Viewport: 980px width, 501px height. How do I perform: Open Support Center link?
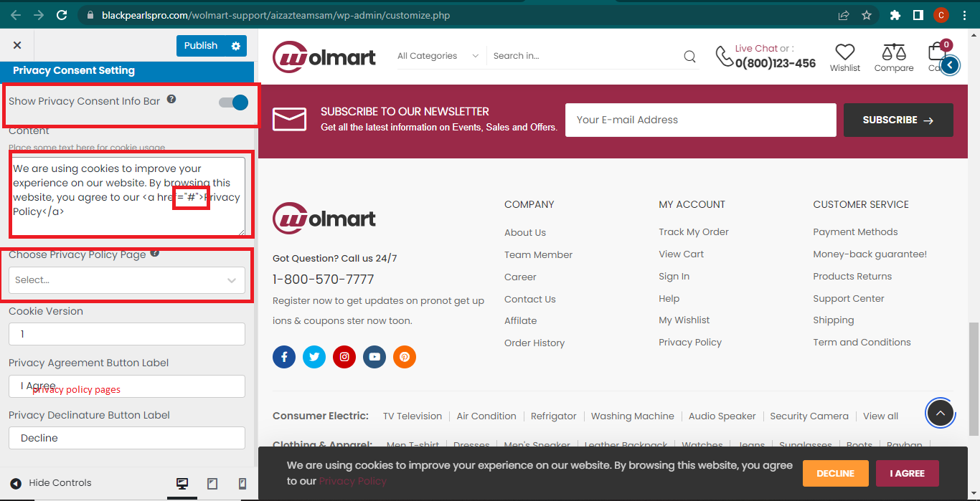pos(849,298)
